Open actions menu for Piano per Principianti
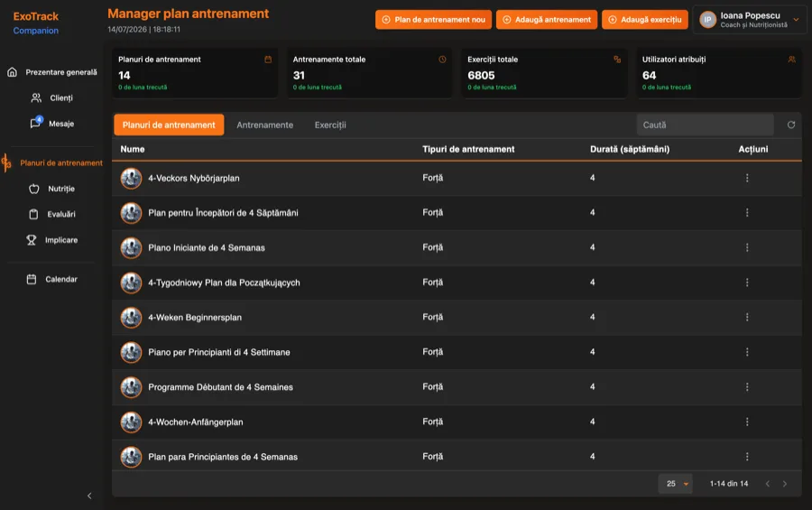This screenshot has width=812, height=510. (x=747, y=352)
